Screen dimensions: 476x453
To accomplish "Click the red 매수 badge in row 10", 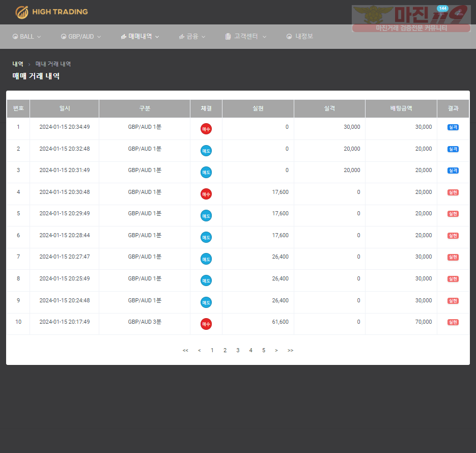I will [x=206, y=324].
